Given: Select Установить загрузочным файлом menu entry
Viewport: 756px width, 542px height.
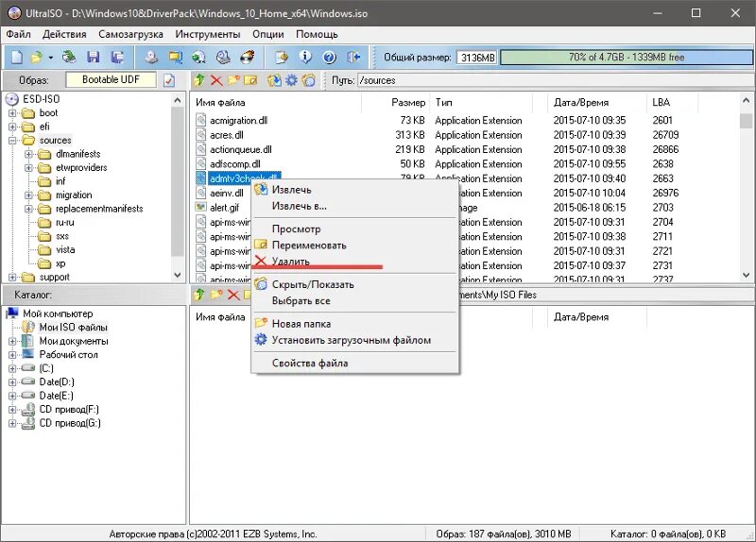Looking at the screenshot, I should 355,340.
